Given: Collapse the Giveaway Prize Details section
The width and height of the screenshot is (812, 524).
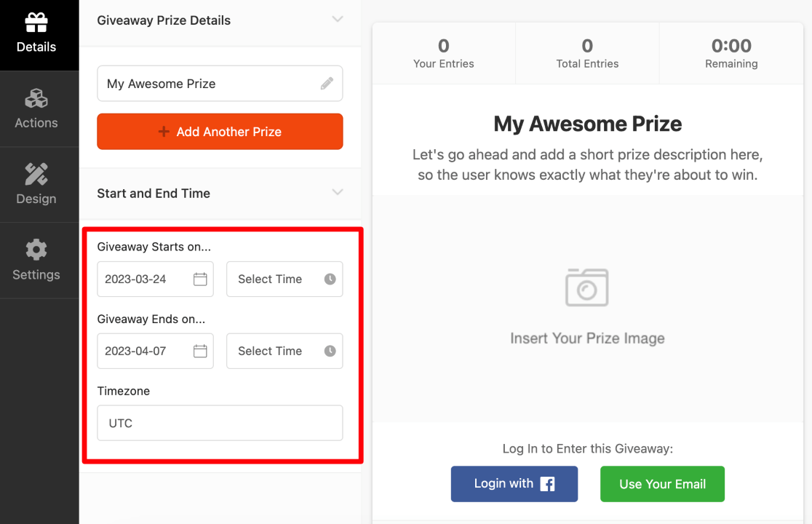Looking at the screenshot, I should 337,20.
